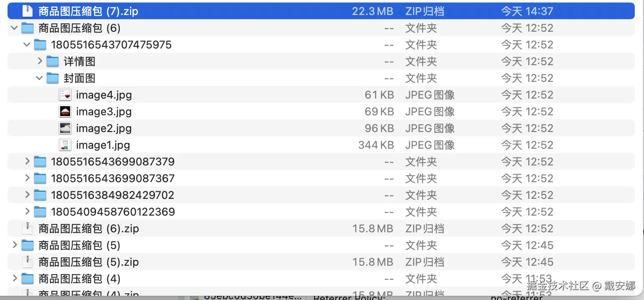Click ZIP归档 kind in 商品图压缩包 (6).zip row

[x=424, y=229]
